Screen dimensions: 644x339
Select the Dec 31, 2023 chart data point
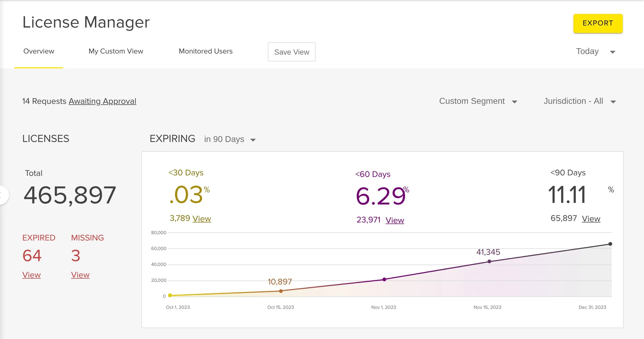click(x=610, y=244)
